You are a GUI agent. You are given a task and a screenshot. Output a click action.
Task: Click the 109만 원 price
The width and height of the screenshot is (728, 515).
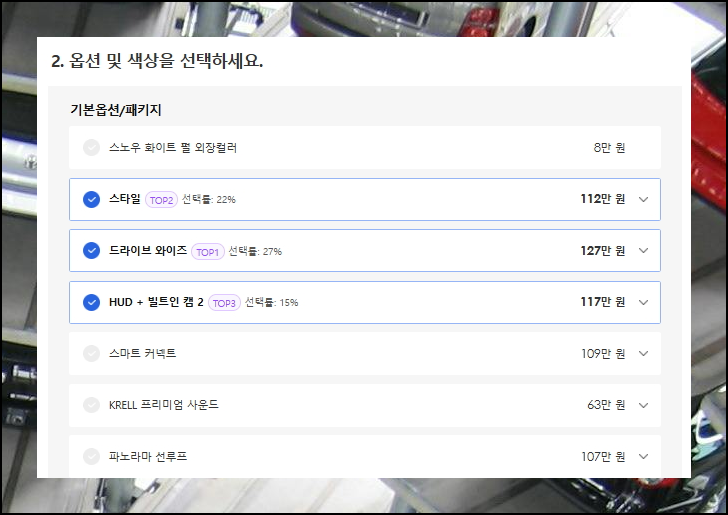(603, 353)
